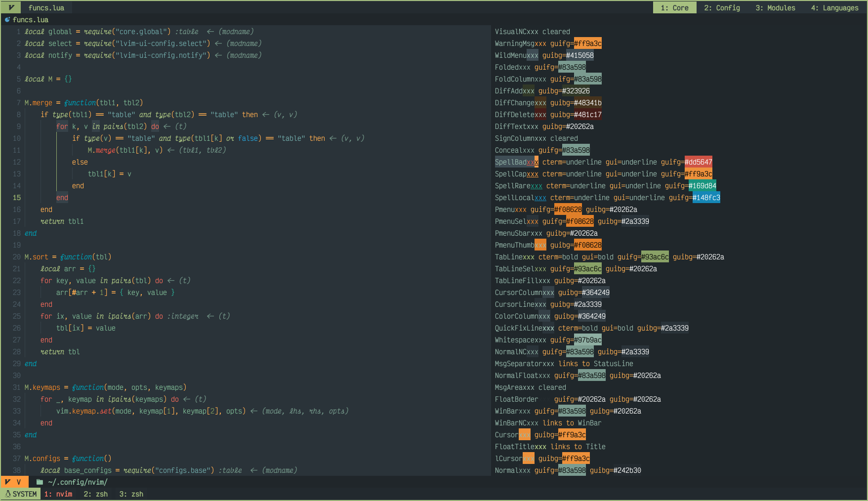Switch to tmux window 2: zsh
The width and height of the screenshot is (868, 501).
click(x=96, y=494)
